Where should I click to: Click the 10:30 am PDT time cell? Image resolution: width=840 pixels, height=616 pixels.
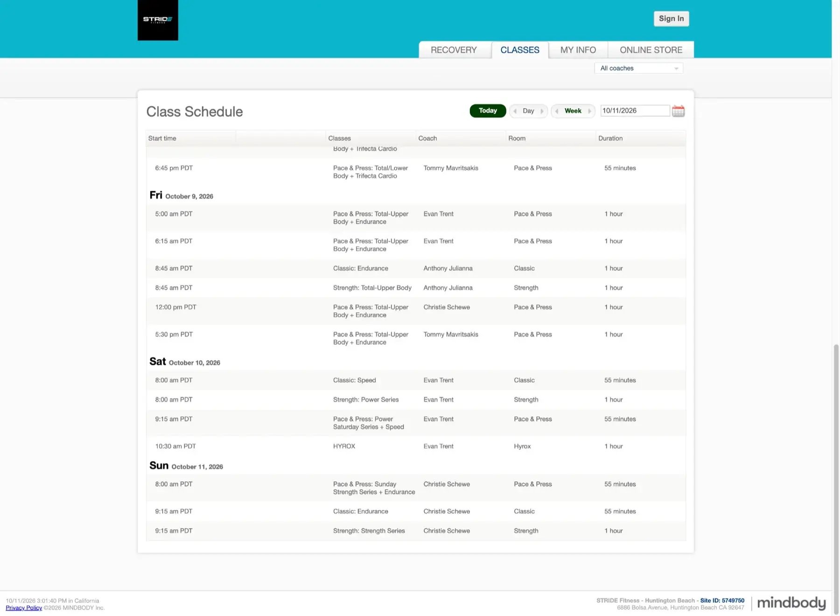coord(175,447)
